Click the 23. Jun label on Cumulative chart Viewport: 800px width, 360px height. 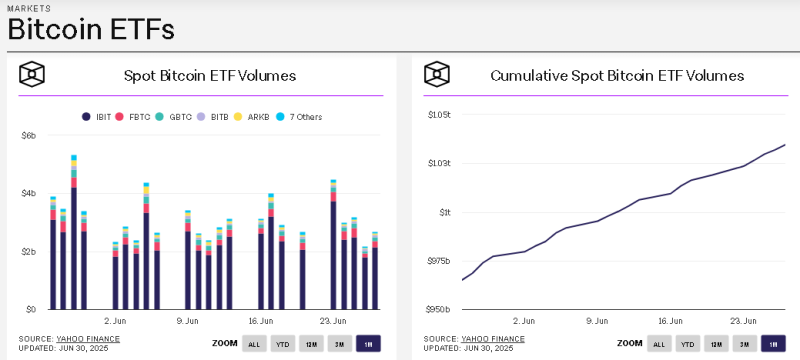click(x=743, y=321)
